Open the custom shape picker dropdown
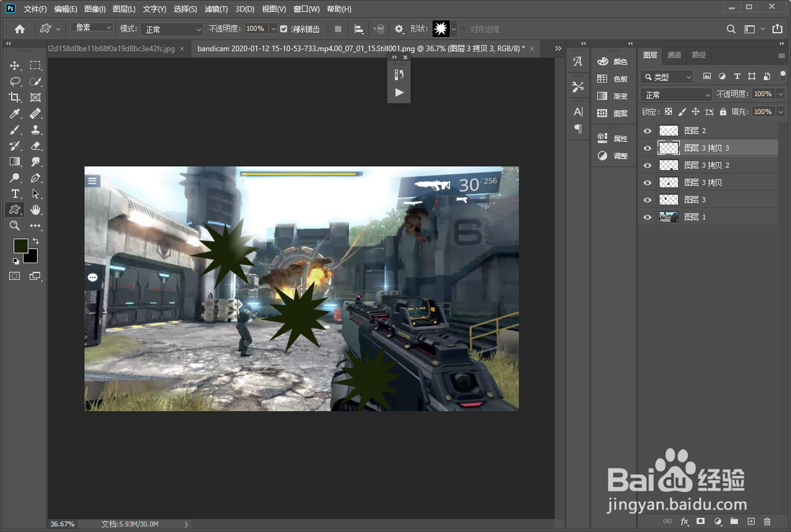791x532 pixels. pos(453,29)
